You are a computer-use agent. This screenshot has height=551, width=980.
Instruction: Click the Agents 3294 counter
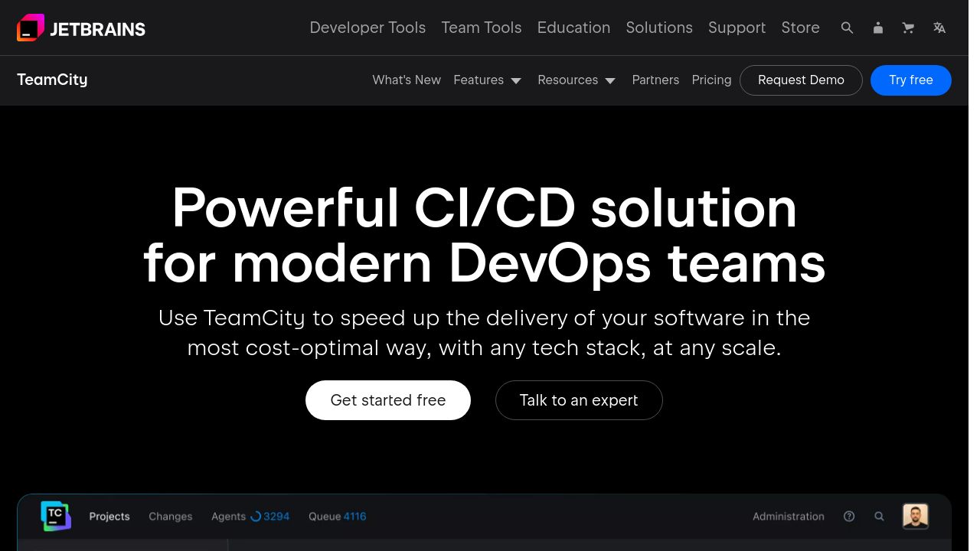[250, 517]
